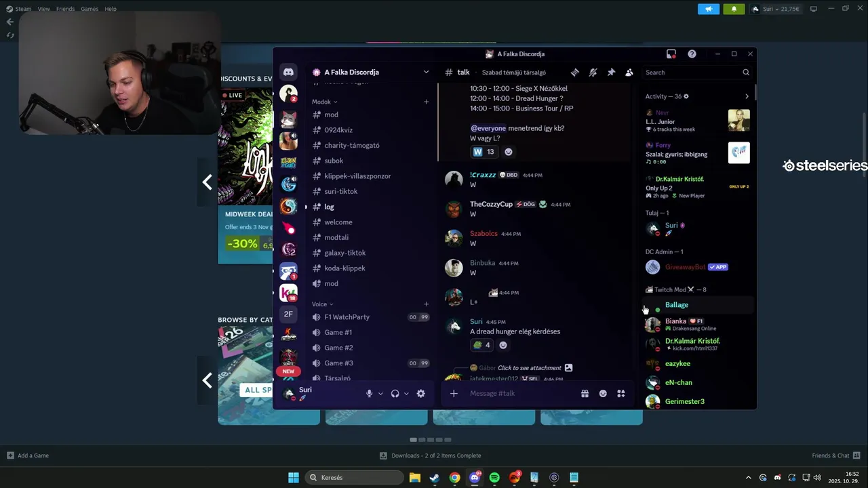Open pinned messages pin icon
Viewport: 868px width, 488px height.
[611, 73]
